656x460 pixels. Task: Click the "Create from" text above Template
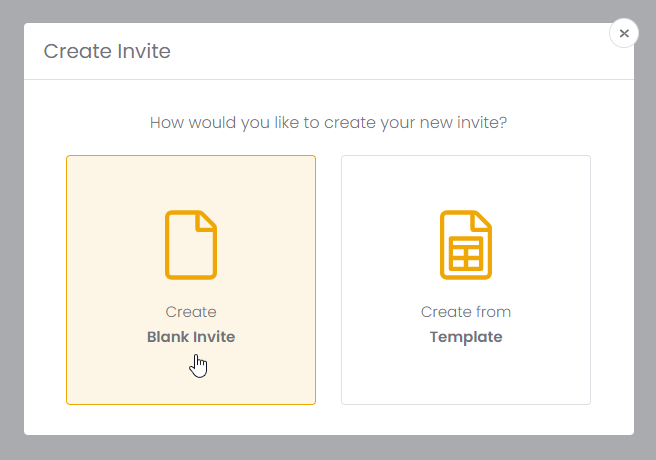[x=466, y=312]
